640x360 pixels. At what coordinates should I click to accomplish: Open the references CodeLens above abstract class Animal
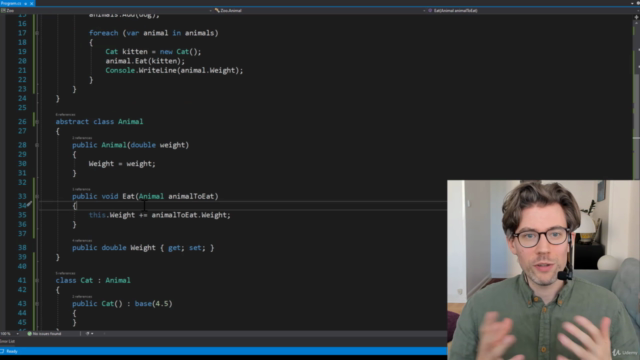[x=65, y=115]
